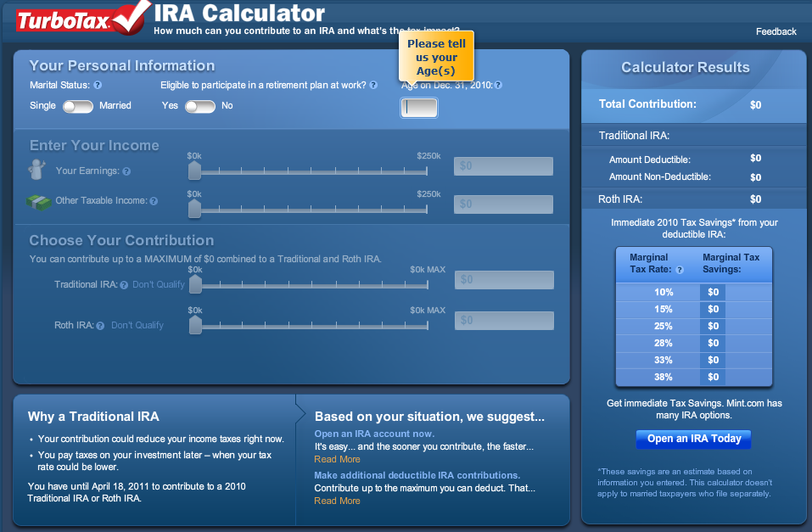The image size is (812, 532).
Task: Click the Yes label for retirement plan
Action: click(170, 106)
